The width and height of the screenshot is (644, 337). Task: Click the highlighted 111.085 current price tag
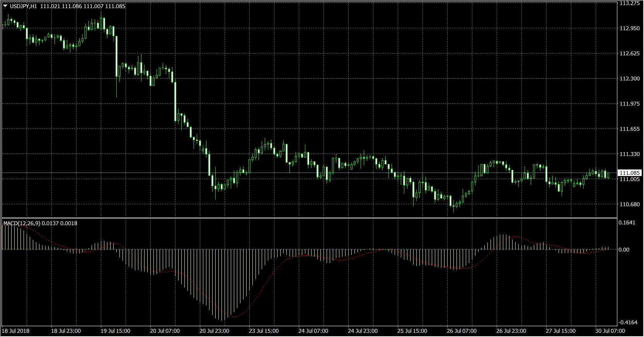click(629, 173)
